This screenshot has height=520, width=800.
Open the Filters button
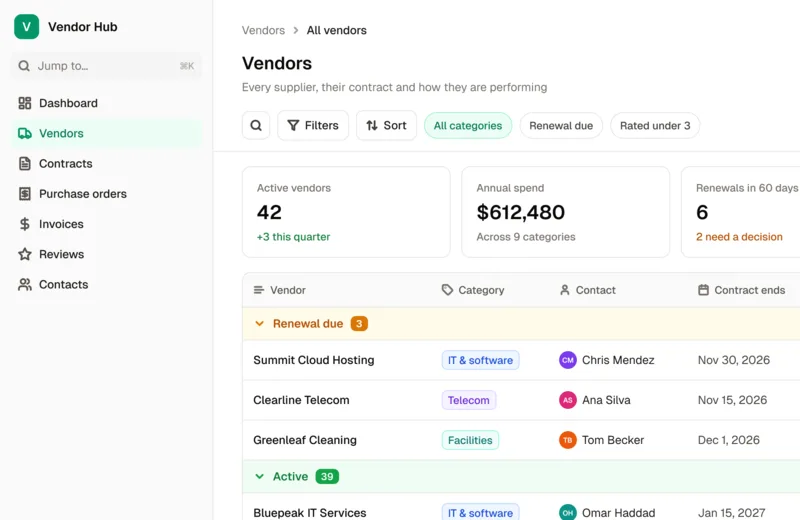pos(313,126)
